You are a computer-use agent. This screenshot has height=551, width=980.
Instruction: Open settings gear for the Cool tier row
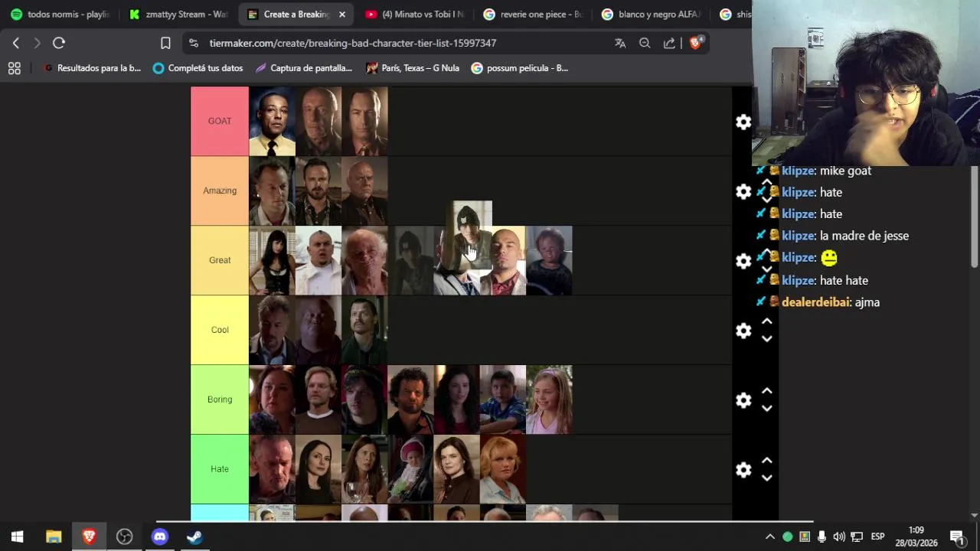coord(743,331)
